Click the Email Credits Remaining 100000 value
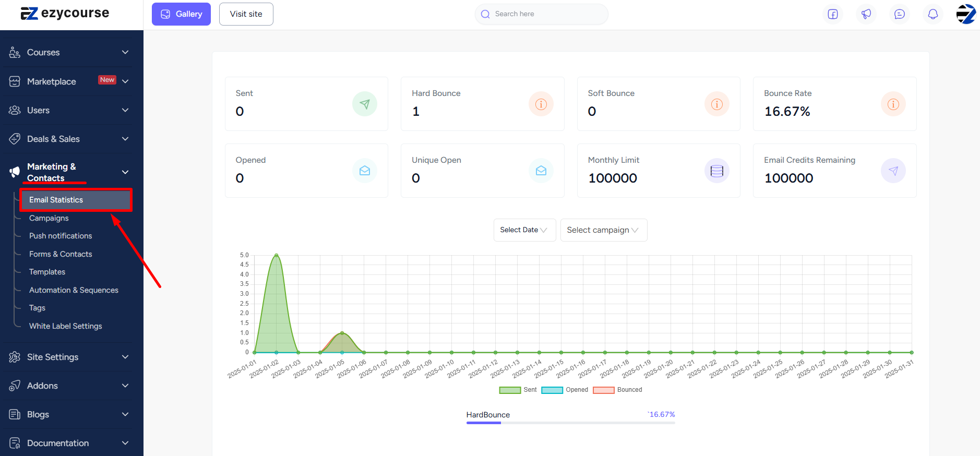Image resolution: width=980 pixels, height=456 pixels. 788,178
